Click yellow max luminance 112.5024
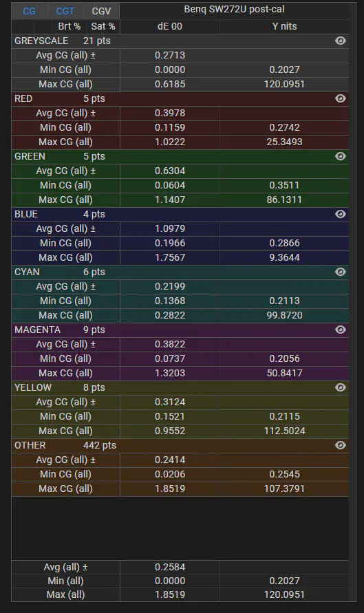364x613 pixels. coord(284,431)
